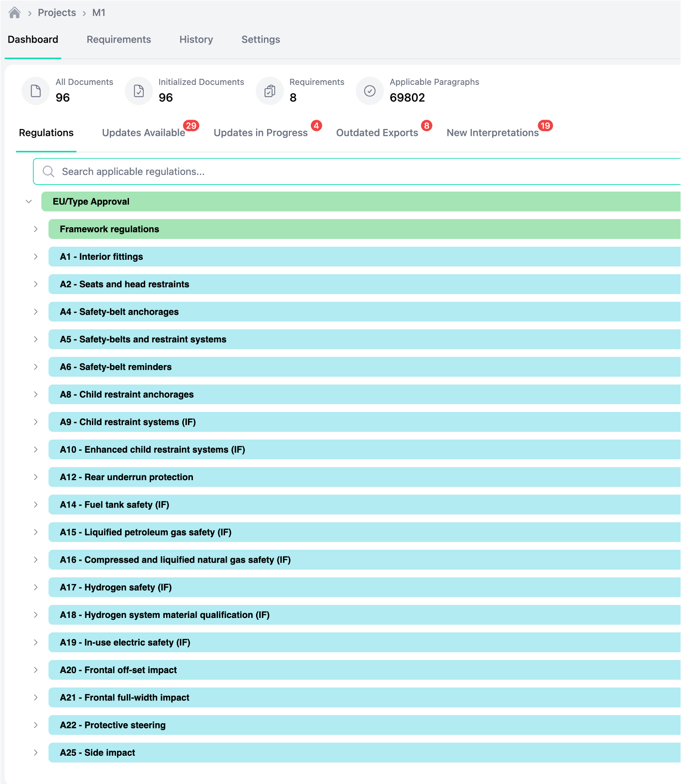Click the Applicable Paragraphs checkmark icon
The width and height of the screenshot is (681, 784).
pyautogui.click(x=370, y=91)
